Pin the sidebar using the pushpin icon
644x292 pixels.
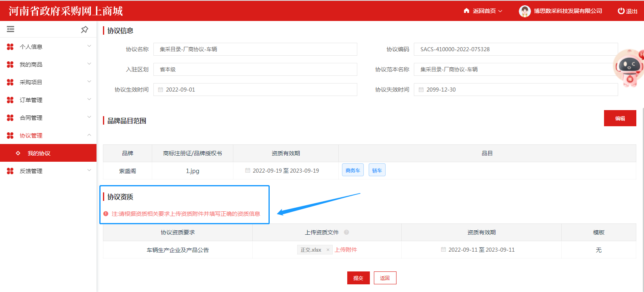[84, 29]
